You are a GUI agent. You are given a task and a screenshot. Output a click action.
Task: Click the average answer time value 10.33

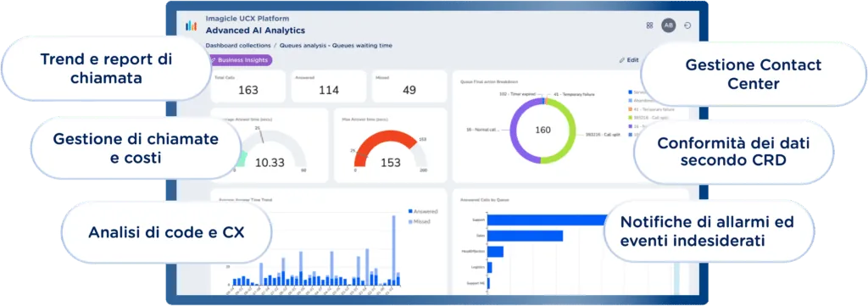(x=270, y=163)
